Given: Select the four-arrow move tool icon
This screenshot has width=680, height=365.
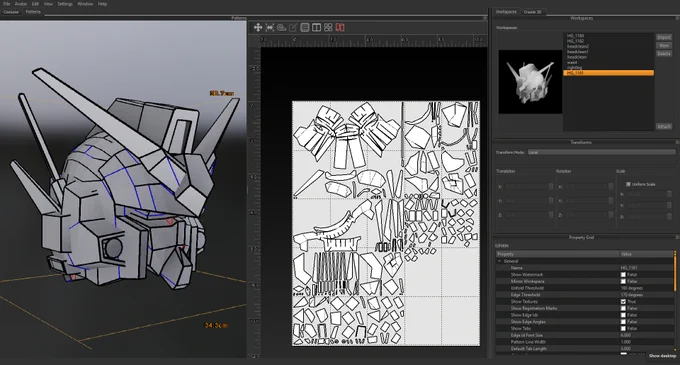Looking at the screenshot, I should click(258, 27).
